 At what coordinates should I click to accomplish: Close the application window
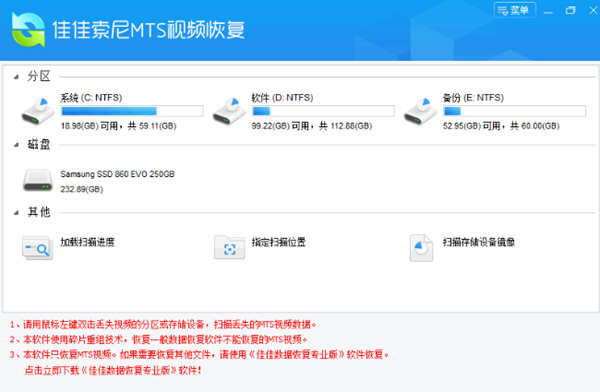[x=593, y=10]
